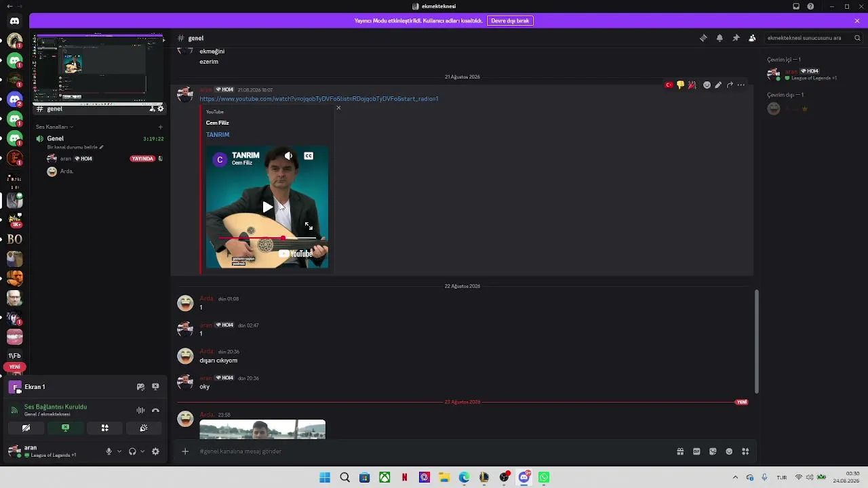The width and height of the screenshot is (868, 488).
Task: Open the sticker picker
Action: (x=713, y=451)
